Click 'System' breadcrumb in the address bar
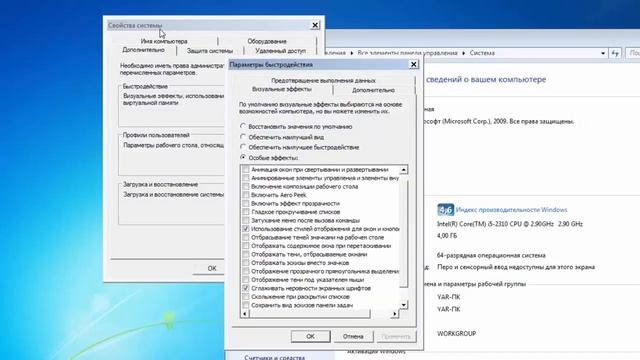This screenshot has height=360, width=640. coord(482,53)
